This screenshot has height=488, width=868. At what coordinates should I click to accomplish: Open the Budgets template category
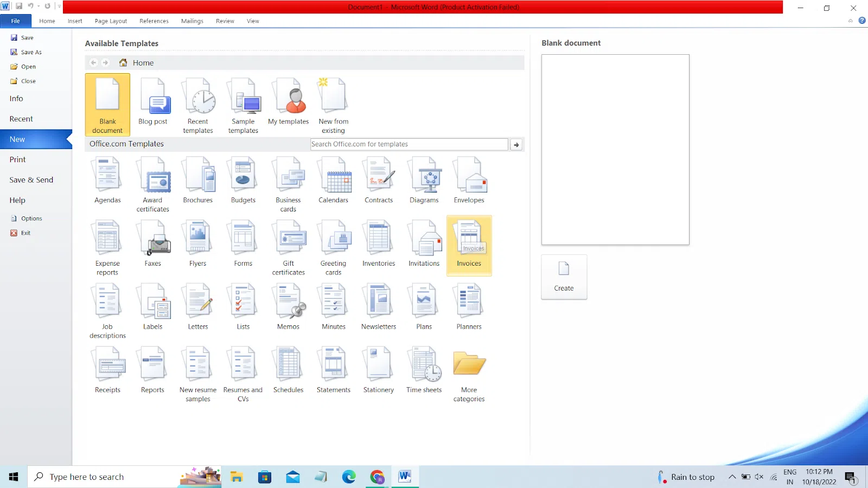pos(243,180)
